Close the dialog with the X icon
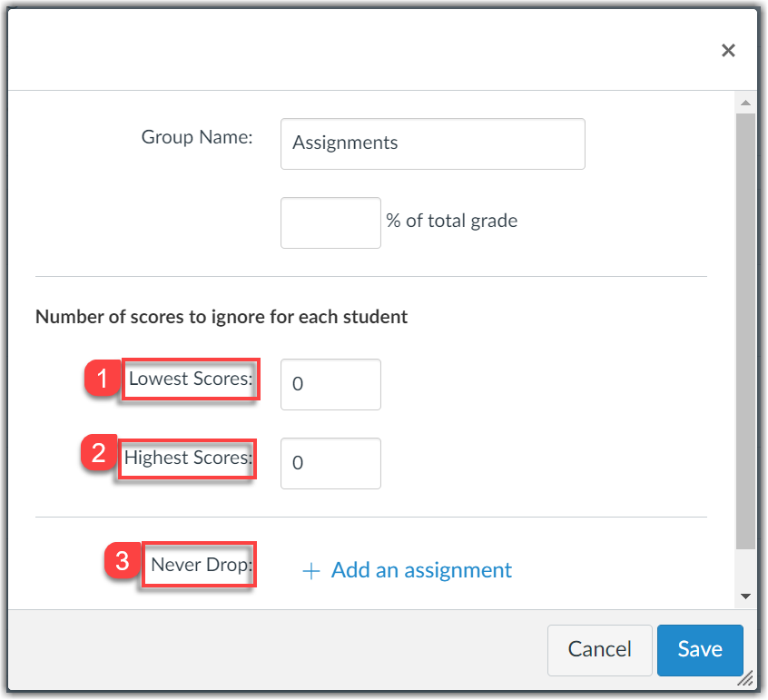 point(728,51)
